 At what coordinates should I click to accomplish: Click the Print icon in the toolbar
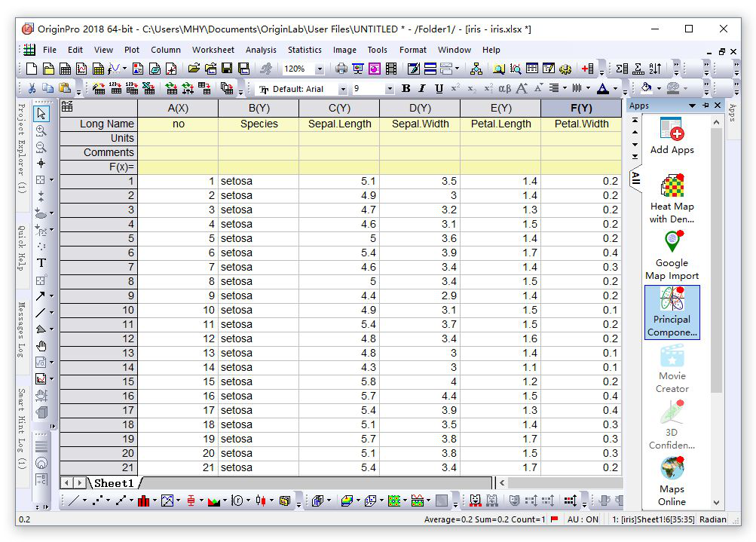(x=341, y=69)
